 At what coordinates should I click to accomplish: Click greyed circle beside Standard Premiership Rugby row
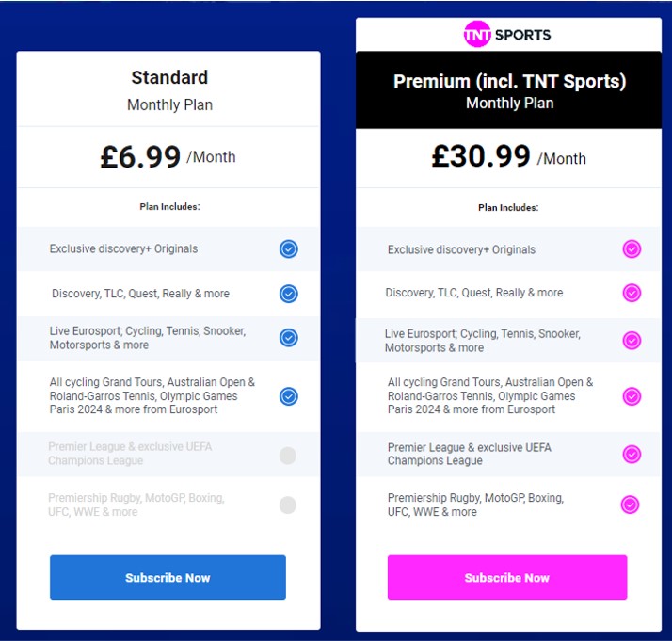tap(288, 505)
